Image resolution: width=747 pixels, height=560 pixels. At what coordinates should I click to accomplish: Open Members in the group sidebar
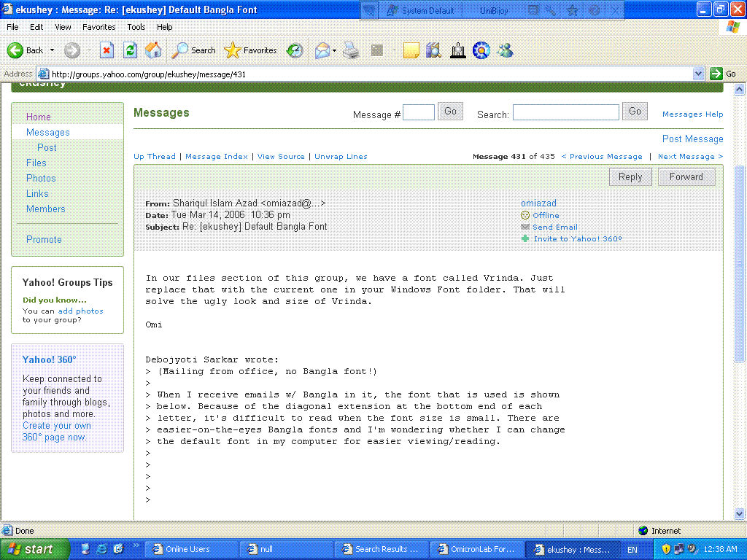coord(46,209)
